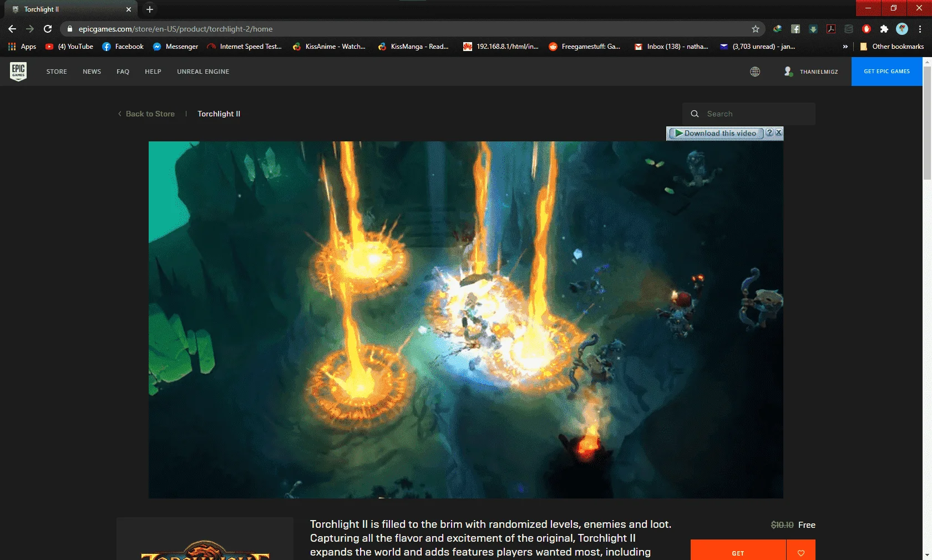
Task: Open the red ad blocker extension
Action: 867,29
